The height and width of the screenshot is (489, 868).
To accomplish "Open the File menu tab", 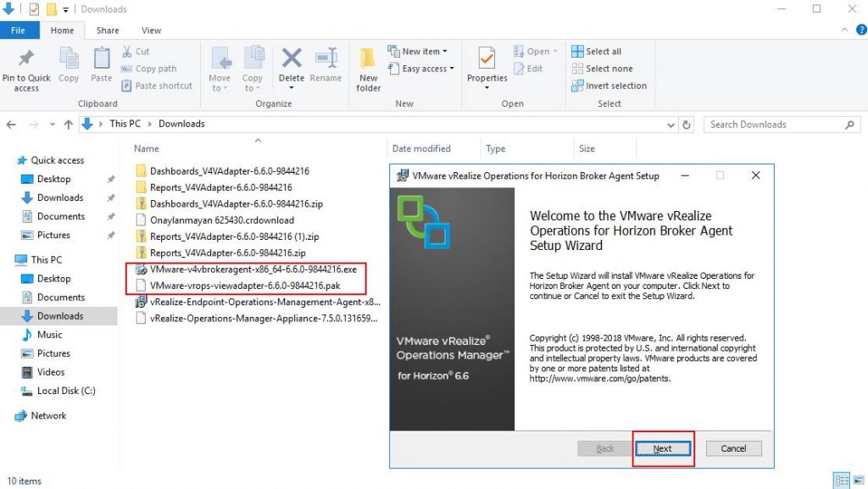I will tap(19, 31).
